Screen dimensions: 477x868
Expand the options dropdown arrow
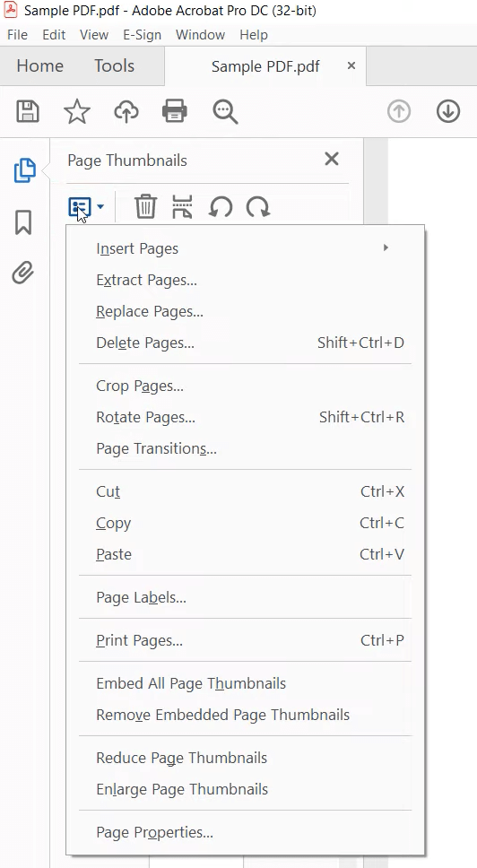click(x=100, y=207)
